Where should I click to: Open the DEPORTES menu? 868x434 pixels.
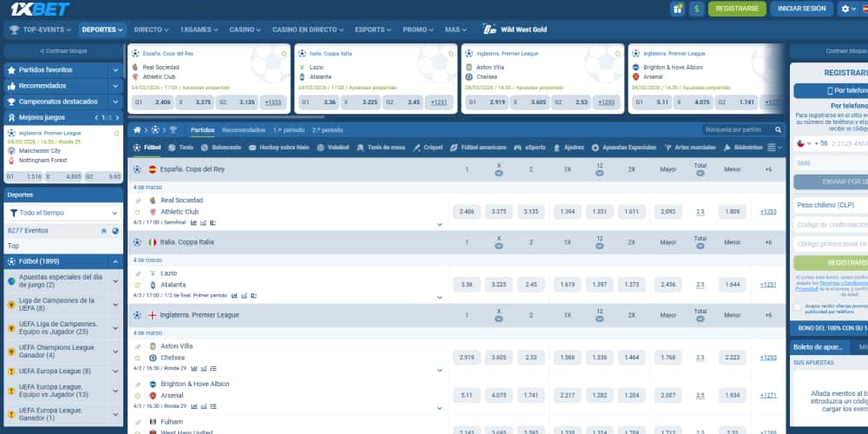tap(102, 30)
